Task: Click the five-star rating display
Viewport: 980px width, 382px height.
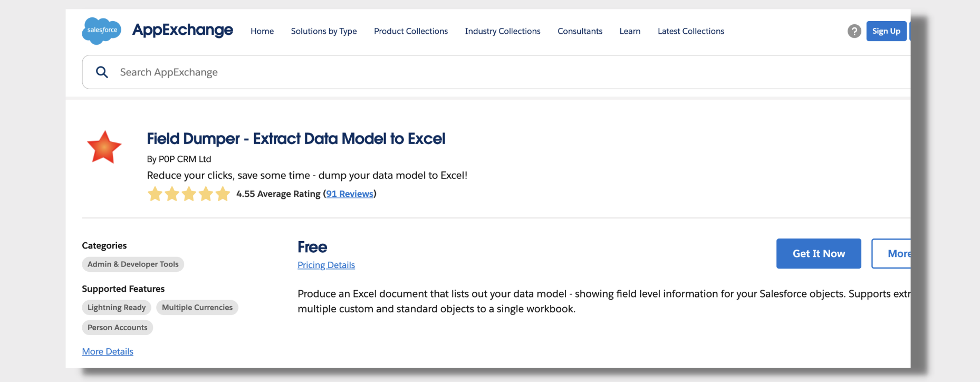Action: [x=188, y=194]
